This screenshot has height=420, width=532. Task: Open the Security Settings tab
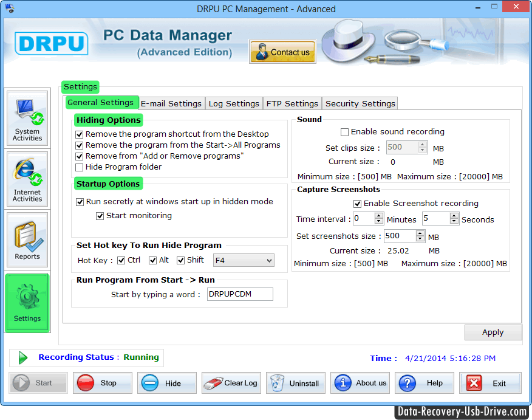[x=360, y=103]
